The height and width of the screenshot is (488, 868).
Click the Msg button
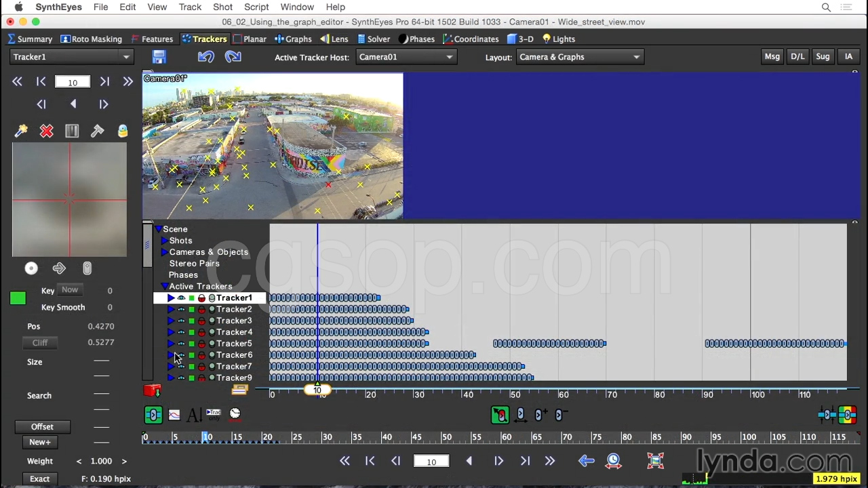[772, 57]
